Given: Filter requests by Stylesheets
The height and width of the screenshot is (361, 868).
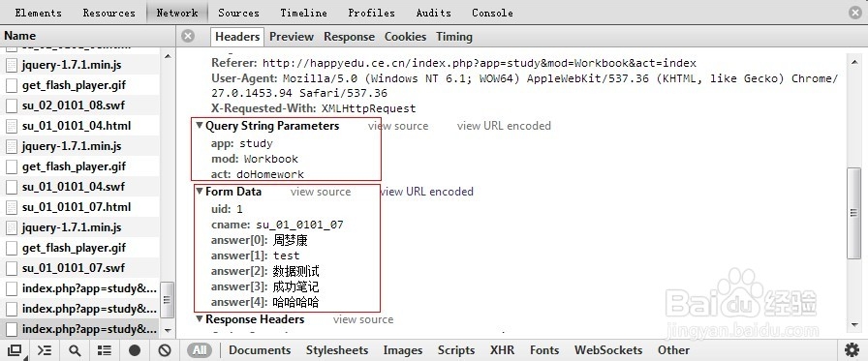Looking at the screenshot, I should coord(337,350).
